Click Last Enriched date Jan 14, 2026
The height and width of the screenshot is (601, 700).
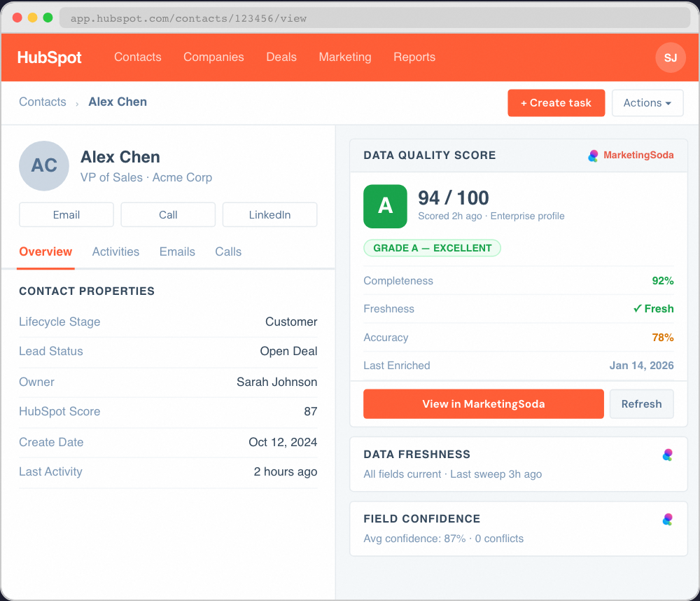coord(641,366)
